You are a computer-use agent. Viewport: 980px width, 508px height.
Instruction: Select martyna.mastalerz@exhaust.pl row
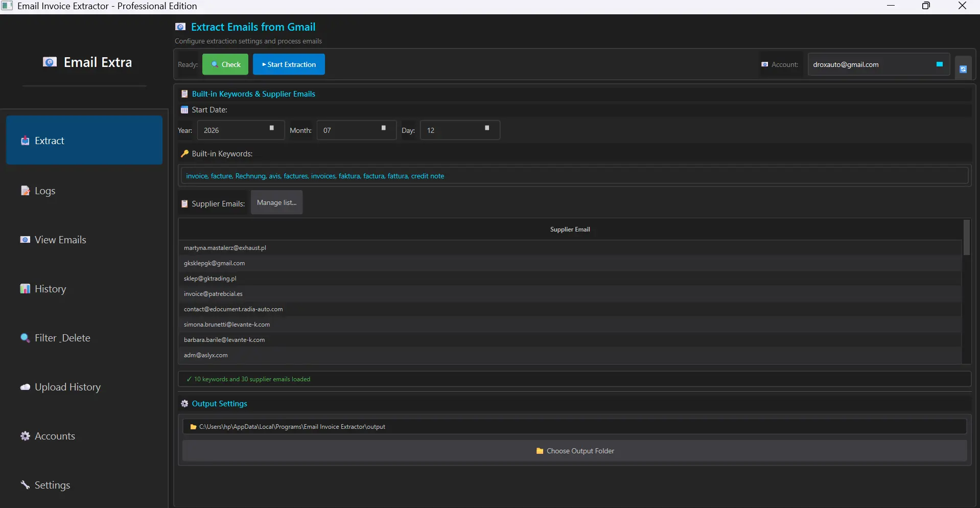570,248
